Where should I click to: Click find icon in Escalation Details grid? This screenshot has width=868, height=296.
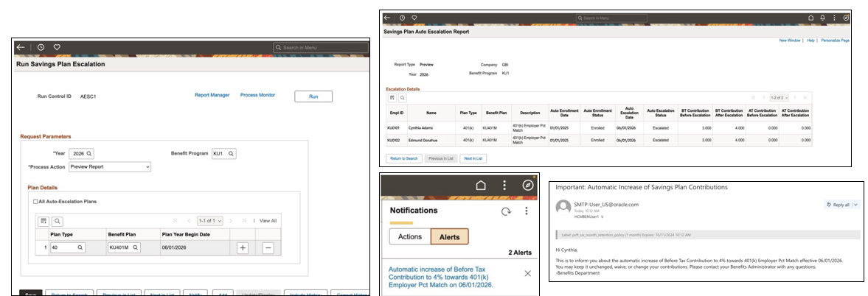click(x=403, y=98)
